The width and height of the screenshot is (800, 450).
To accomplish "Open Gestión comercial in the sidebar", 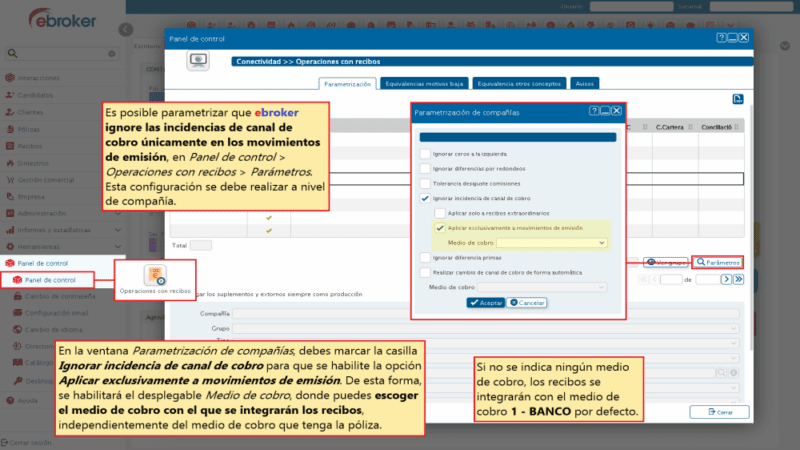I will point(45,180).
